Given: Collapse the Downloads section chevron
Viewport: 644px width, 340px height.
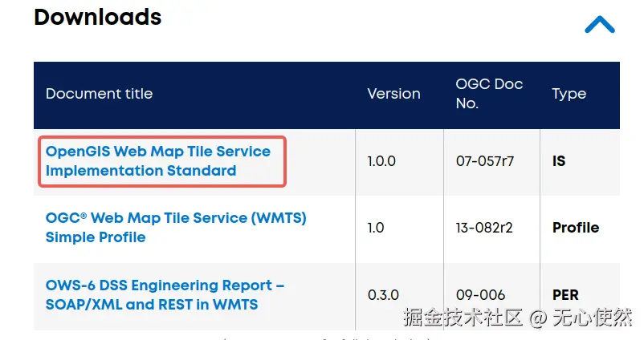Looking at the screenshot, I should point(599,25).
